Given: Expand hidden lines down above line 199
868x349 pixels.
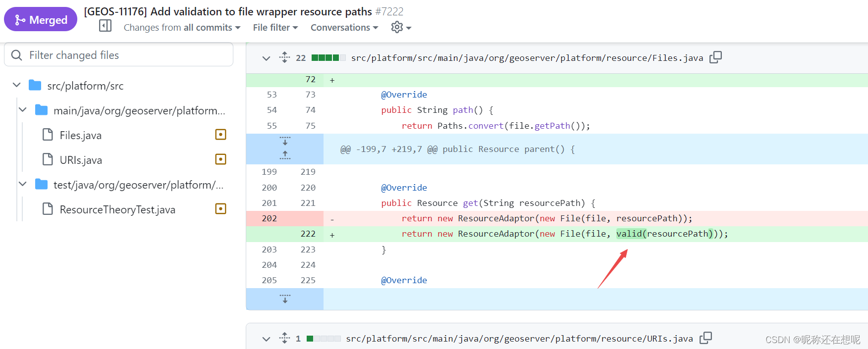Looking at the screenshot, I should tap(285, 141).
